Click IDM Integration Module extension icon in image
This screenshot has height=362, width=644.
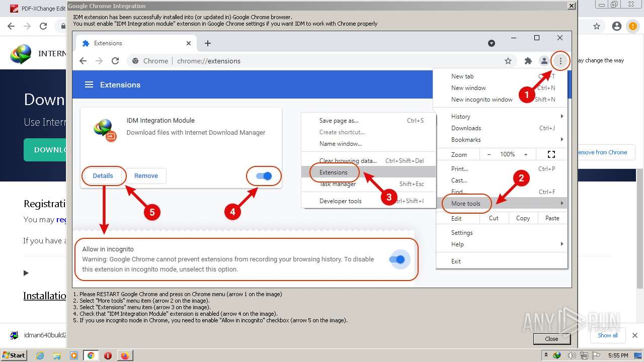point(105,130)
